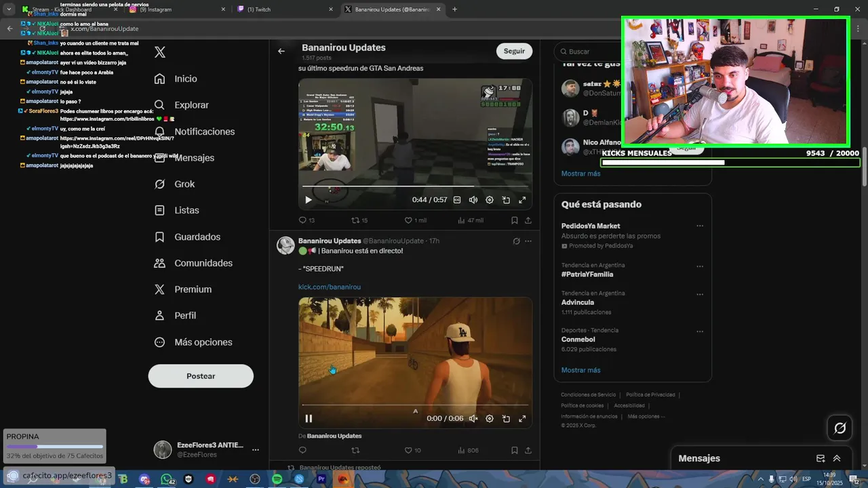Go to Inicio in X sidebar

tap(176, 79)
